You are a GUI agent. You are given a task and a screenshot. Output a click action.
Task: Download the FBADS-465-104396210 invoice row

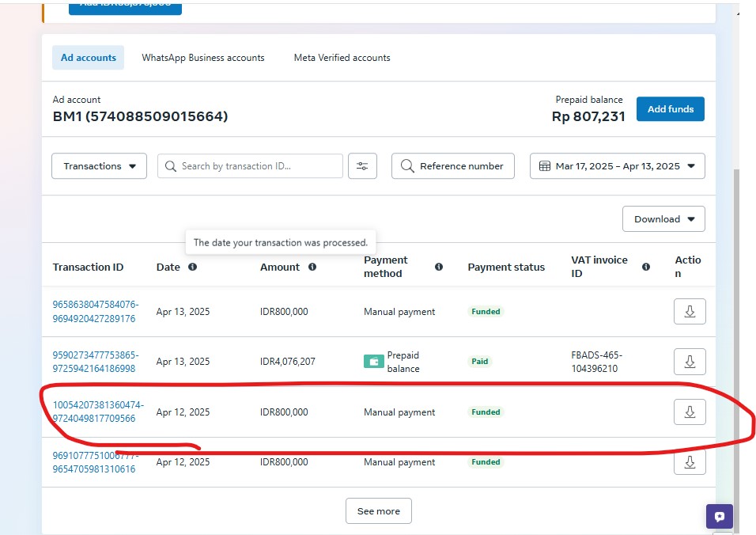pos(690,362)
